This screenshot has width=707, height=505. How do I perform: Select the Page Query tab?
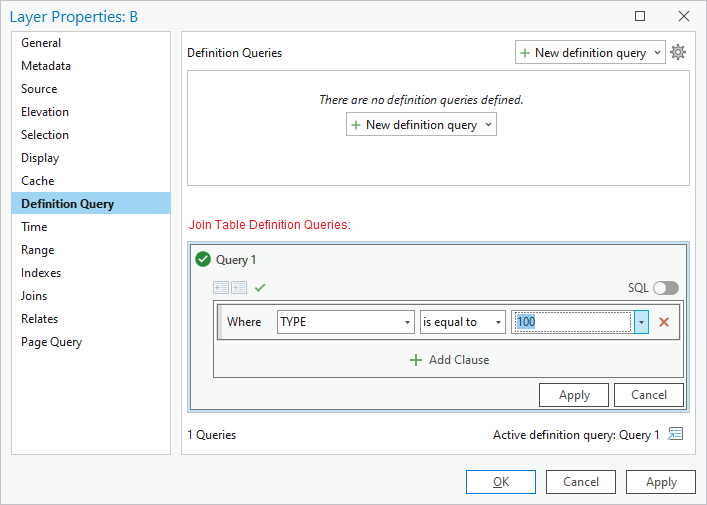[x=51, y=342]
